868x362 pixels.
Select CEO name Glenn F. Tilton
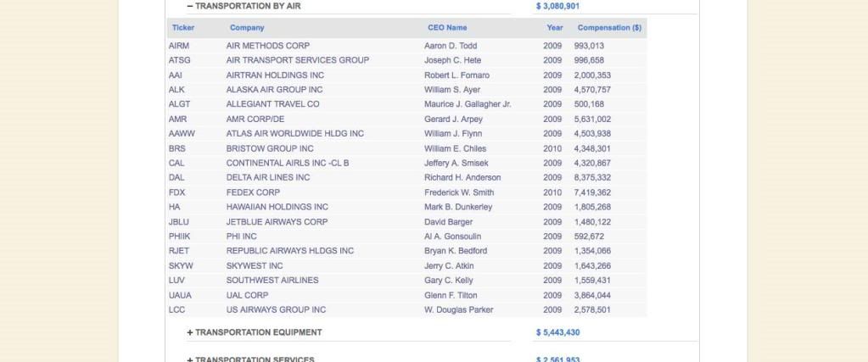pos(451,295)
